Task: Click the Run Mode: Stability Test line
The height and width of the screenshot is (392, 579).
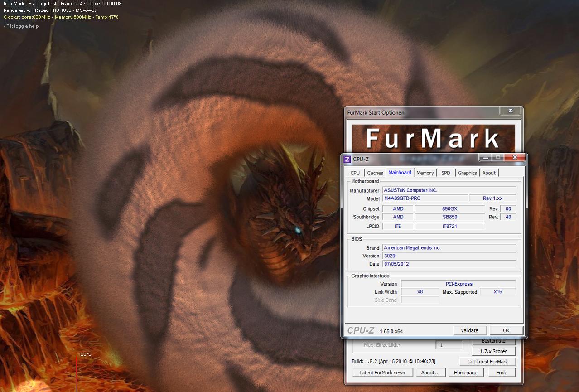Action: (62, 3)
